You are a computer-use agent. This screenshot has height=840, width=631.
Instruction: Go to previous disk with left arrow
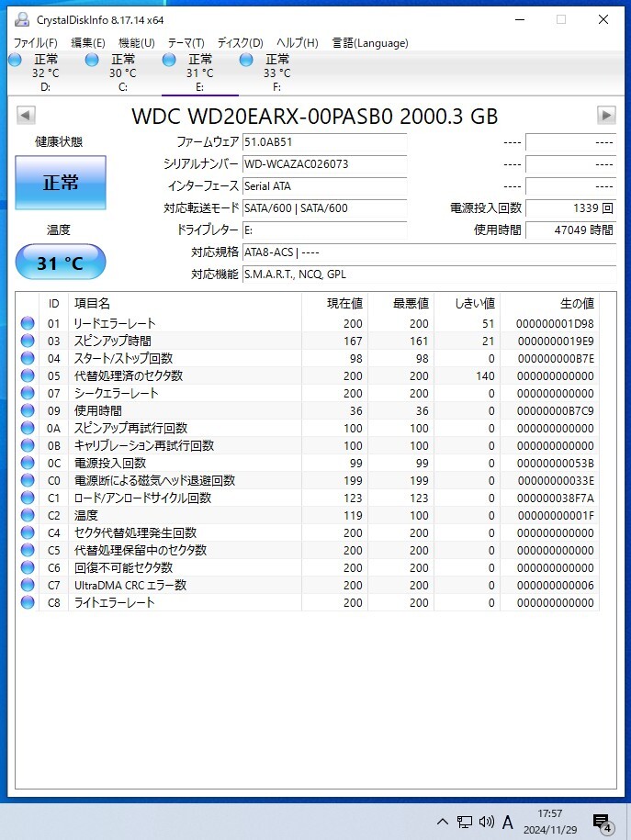[x=26, y=115]
